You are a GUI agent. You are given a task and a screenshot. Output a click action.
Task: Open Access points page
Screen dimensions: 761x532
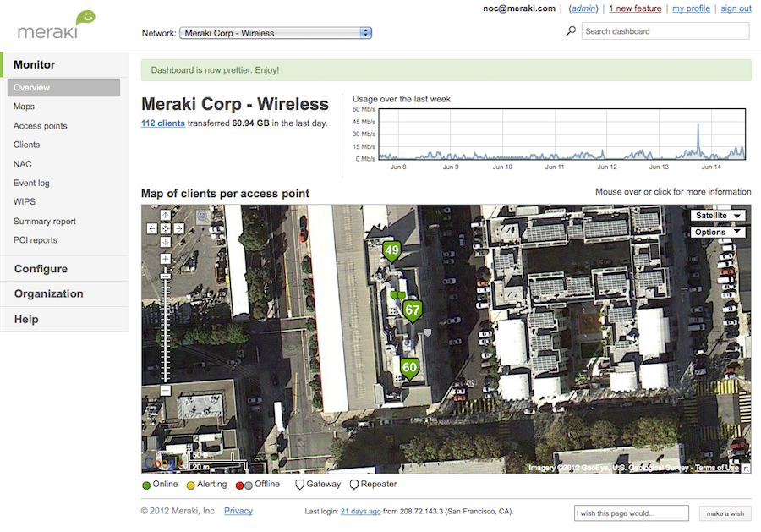[41, 126]
